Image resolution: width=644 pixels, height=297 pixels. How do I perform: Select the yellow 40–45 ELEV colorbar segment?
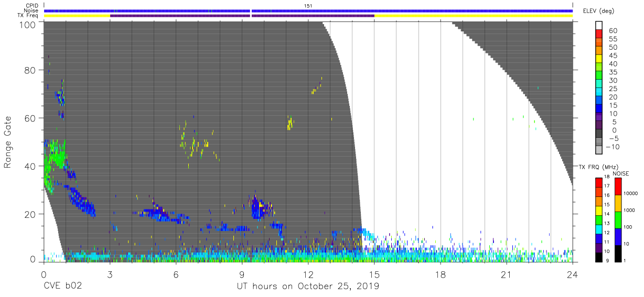pos(598,60)
